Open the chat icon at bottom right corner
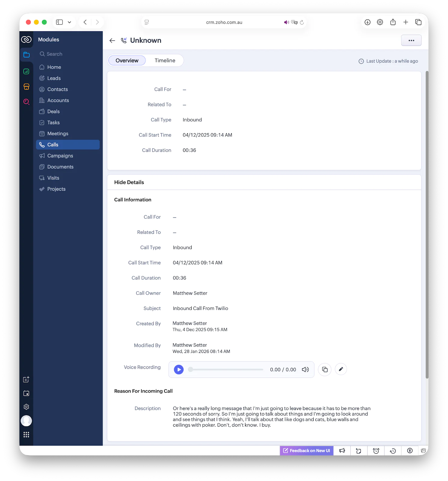This screenshot has width=448, height=481. click(x=423, y=451)
